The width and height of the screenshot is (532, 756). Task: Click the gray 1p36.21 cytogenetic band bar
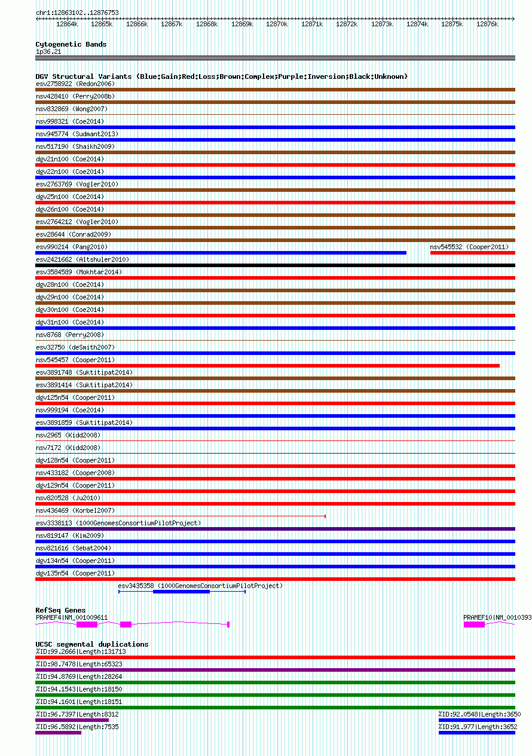(x=275, y=58)
